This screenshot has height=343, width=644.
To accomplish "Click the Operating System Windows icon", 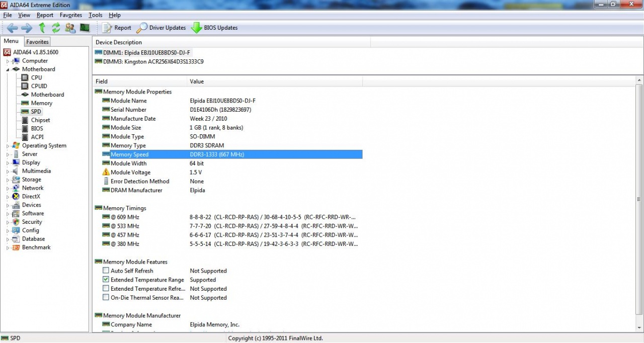I will [16, 146].
